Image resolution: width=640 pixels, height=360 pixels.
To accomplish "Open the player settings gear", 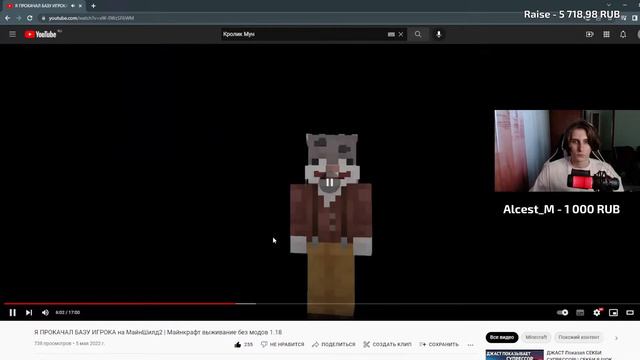I will pos(597,313).
